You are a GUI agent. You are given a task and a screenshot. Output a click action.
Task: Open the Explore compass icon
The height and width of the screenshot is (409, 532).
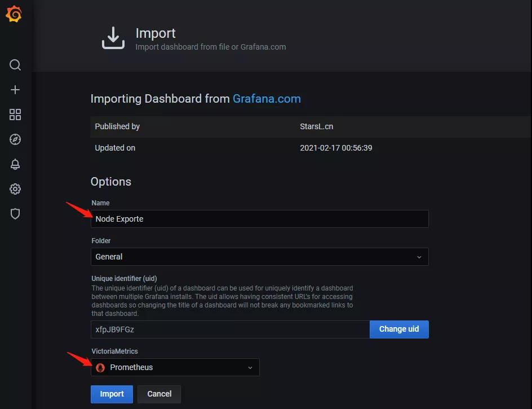15,139
